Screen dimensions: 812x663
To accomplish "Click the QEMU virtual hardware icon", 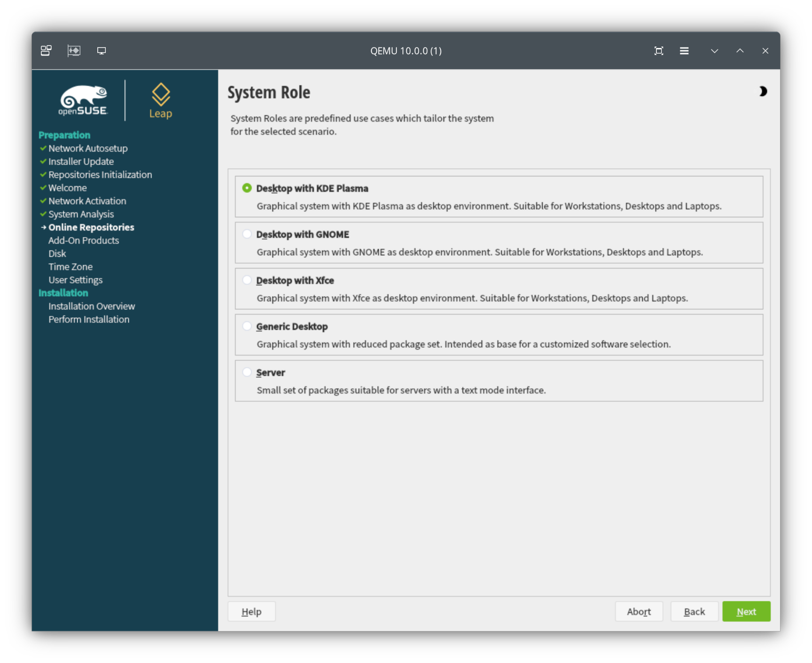I will tap(74, 50).
